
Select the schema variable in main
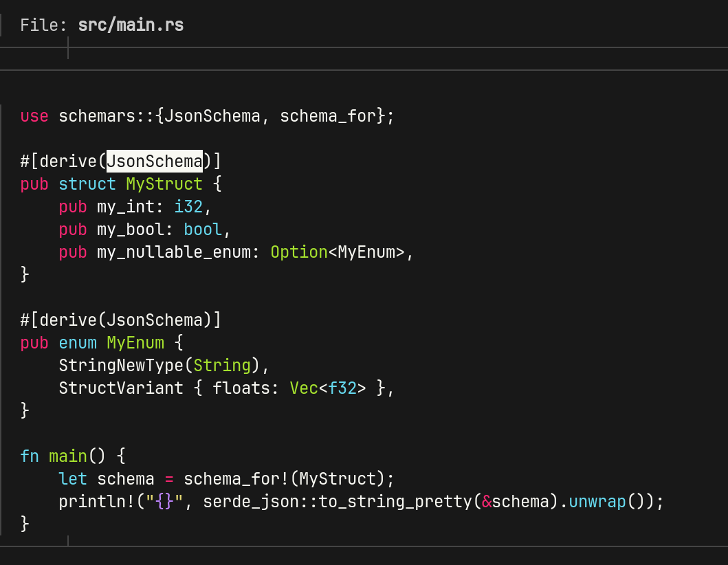126,478
